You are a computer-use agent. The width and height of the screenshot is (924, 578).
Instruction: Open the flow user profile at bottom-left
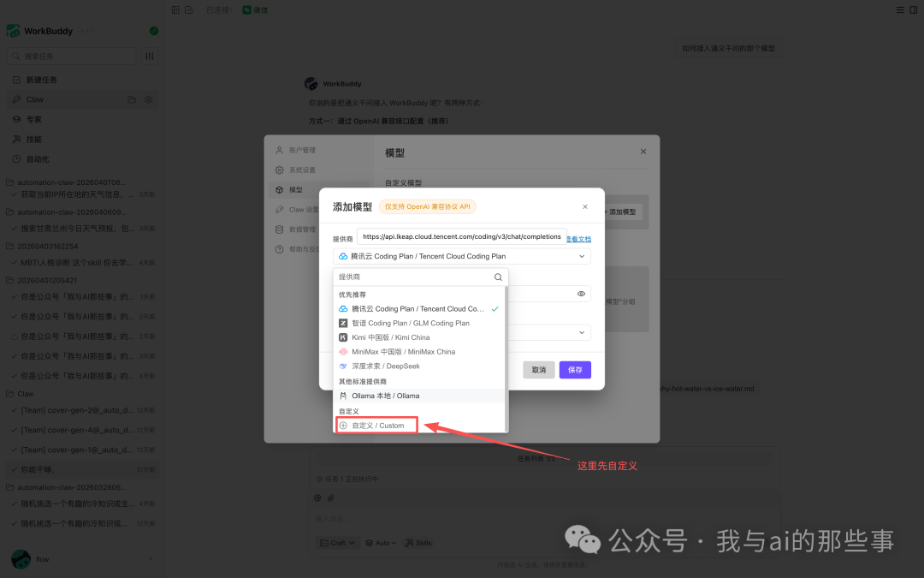(x=82, y=558)
